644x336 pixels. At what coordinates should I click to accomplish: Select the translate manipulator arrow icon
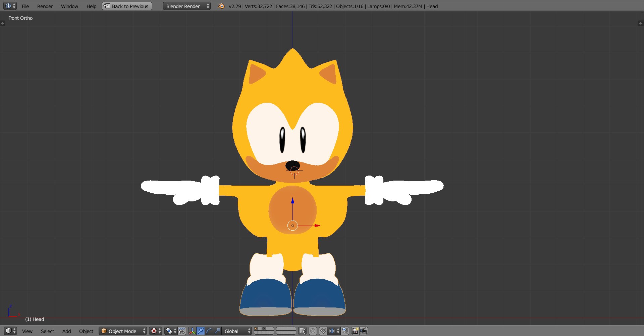click(x=200, y=331)
